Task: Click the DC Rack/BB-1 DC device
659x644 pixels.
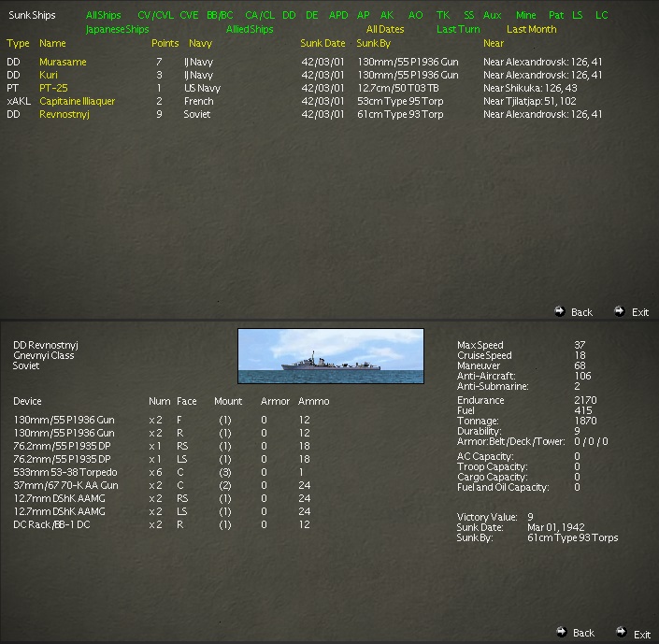Action: (51, 524)
